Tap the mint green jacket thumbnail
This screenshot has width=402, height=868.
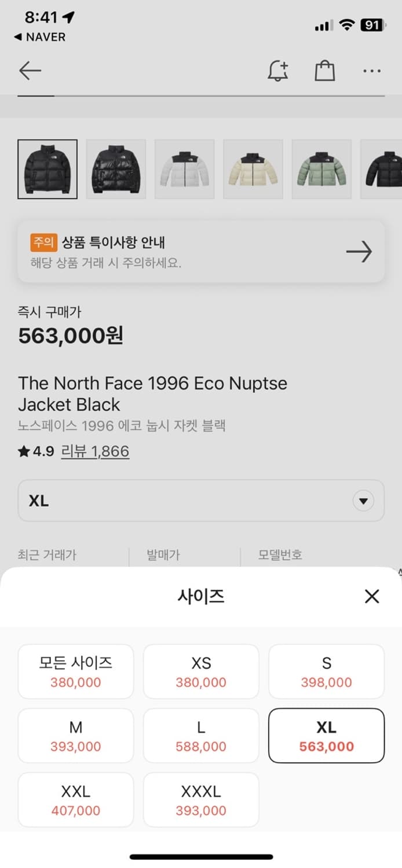click(x=321, y=169)
